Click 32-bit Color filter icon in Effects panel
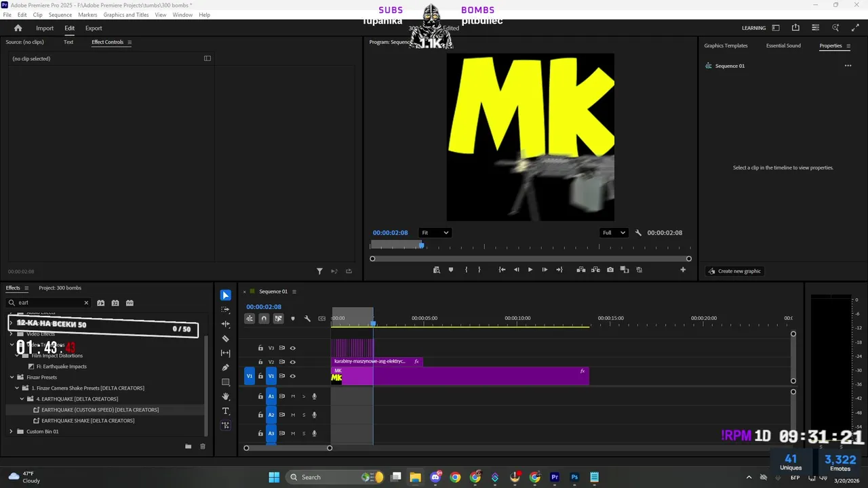 115,303
